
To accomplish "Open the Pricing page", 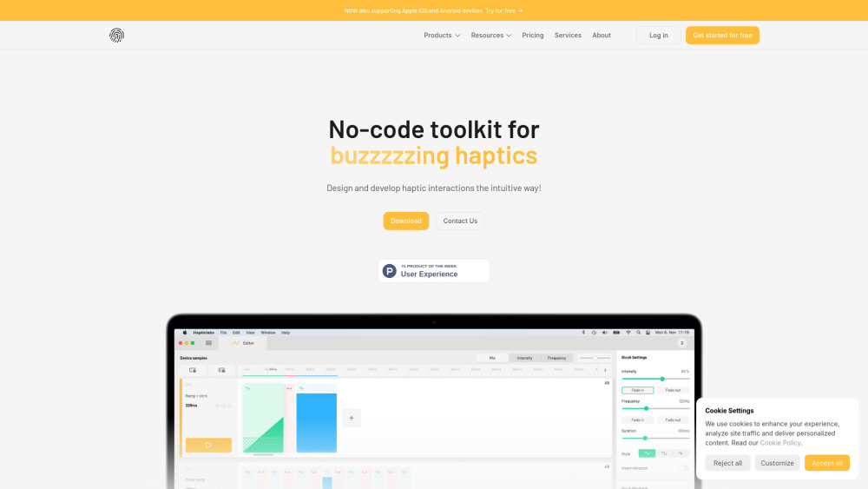I will 533,36.
